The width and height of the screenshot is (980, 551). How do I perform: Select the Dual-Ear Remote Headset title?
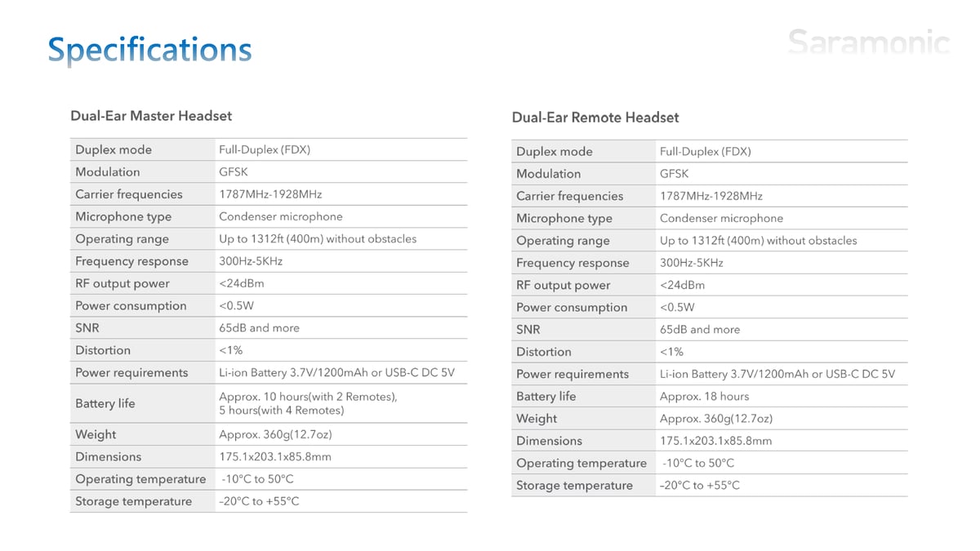pyautogui.click(x=595, y=118)
